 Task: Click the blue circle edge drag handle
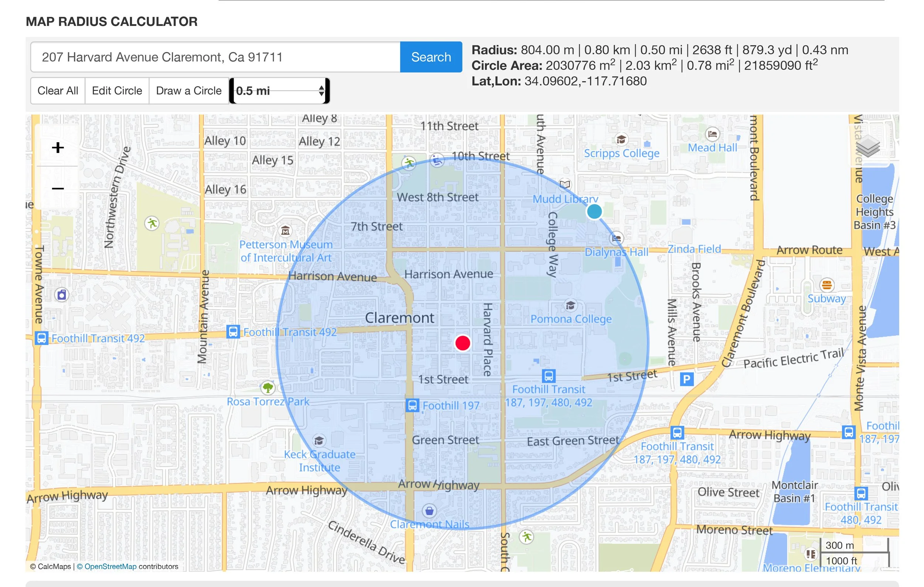click(594, 211)
